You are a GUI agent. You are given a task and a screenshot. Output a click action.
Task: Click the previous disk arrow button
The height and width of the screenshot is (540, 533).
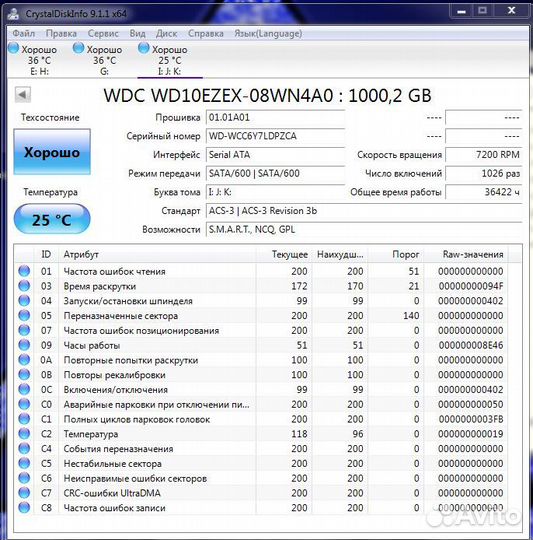pos(23,94)
